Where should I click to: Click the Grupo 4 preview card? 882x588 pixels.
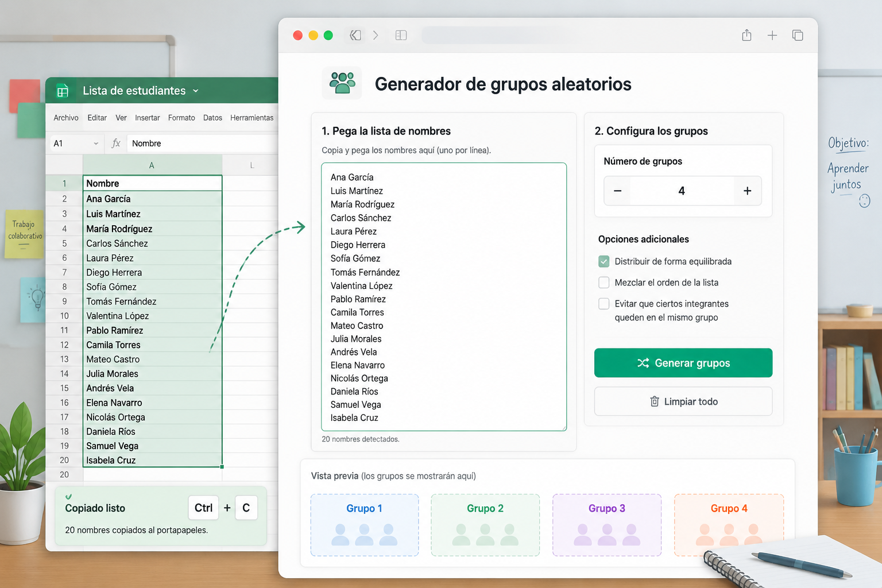(x=729, y=525)
